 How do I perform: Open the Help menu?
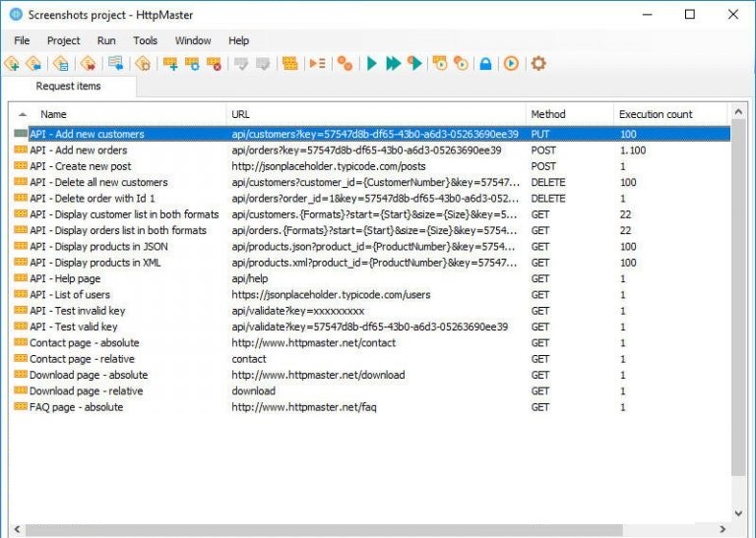[x=238, y=40]
